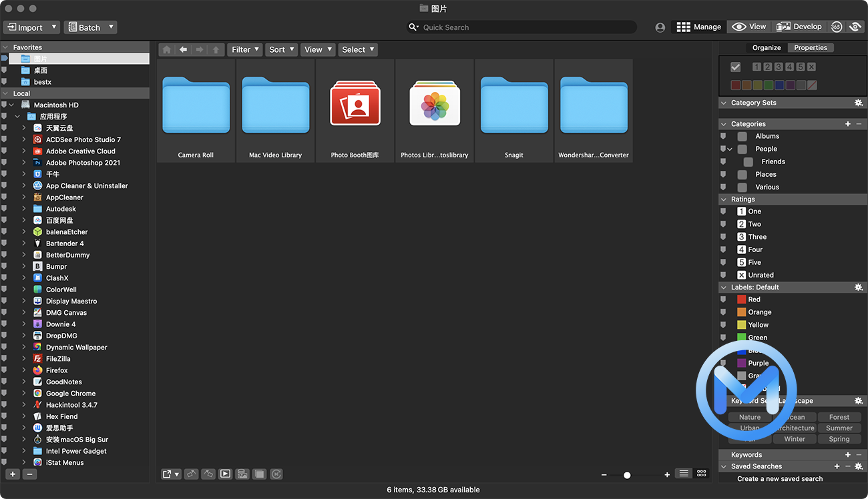The width and height of the screenshot is (868, 499).
Task: Click the ACDSee 365 icon
Action: tap(837, 27)
